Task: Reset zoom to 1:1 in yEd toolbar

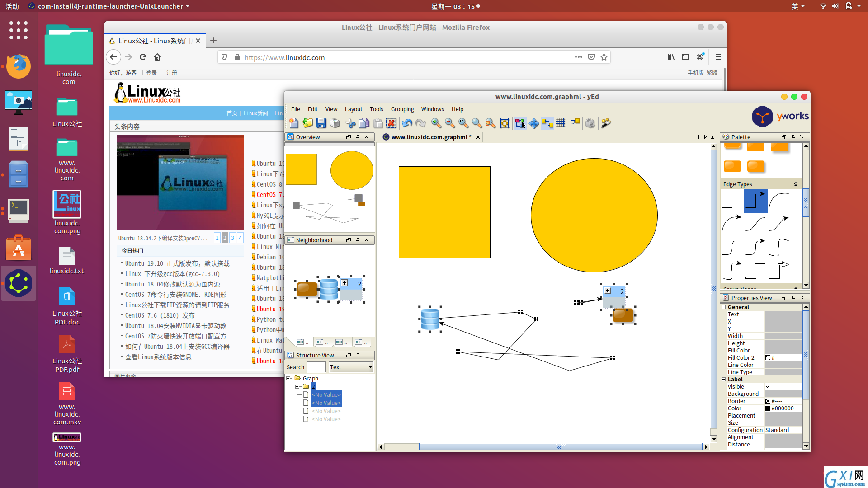Action: (463, 123)
